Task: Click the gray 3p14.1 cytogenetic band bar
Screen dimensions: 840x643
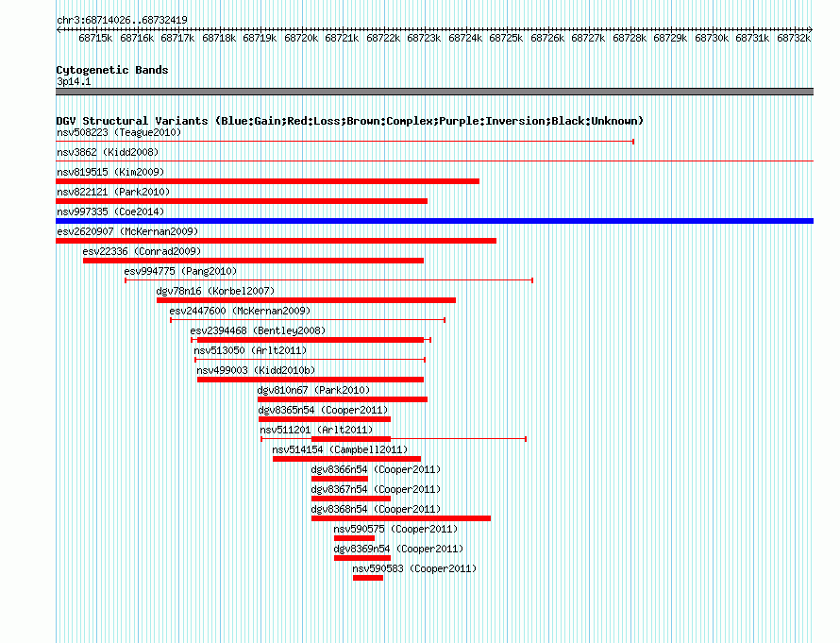Action: [x=434, y=92]
